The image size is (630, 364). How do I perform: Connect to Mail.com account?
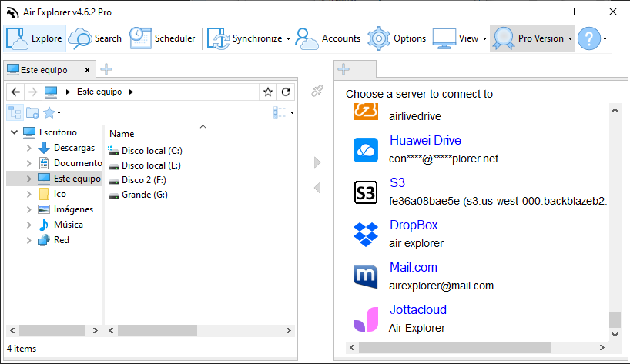[x=414, y=267]
